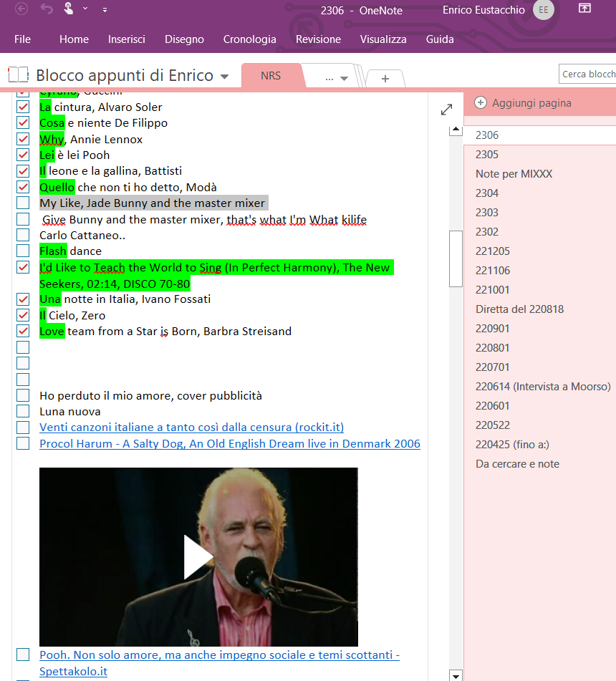Click the notebook icon beside Blocco appunti
This screenshot has height=681, width=616.
pos(18,74)
